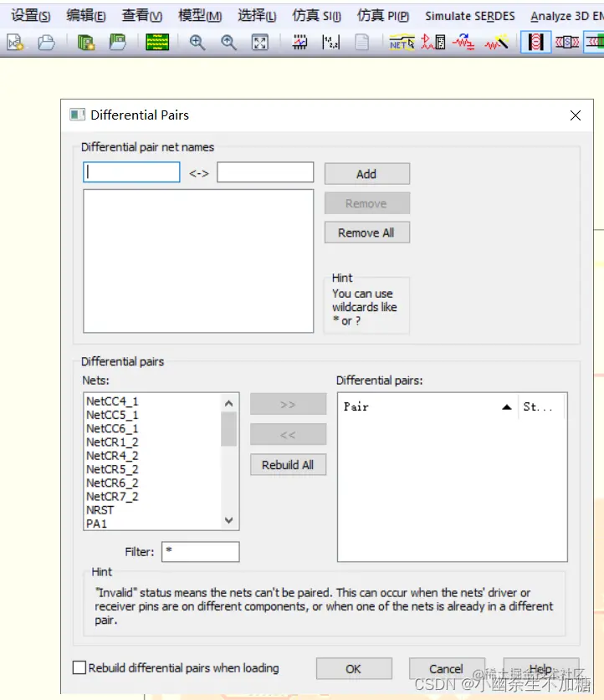Open the 设置(S) menu

pos(31,16)
